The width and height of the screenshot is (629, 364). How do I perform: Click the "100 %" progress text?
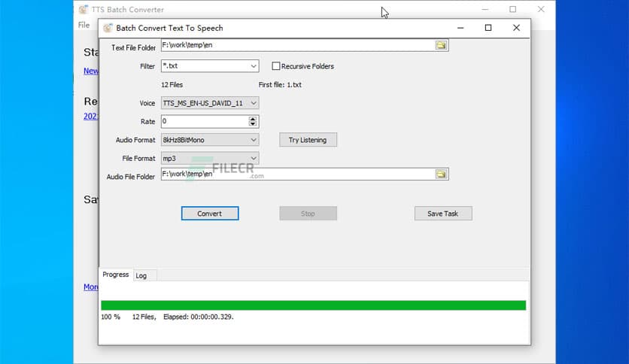point(111,317)
